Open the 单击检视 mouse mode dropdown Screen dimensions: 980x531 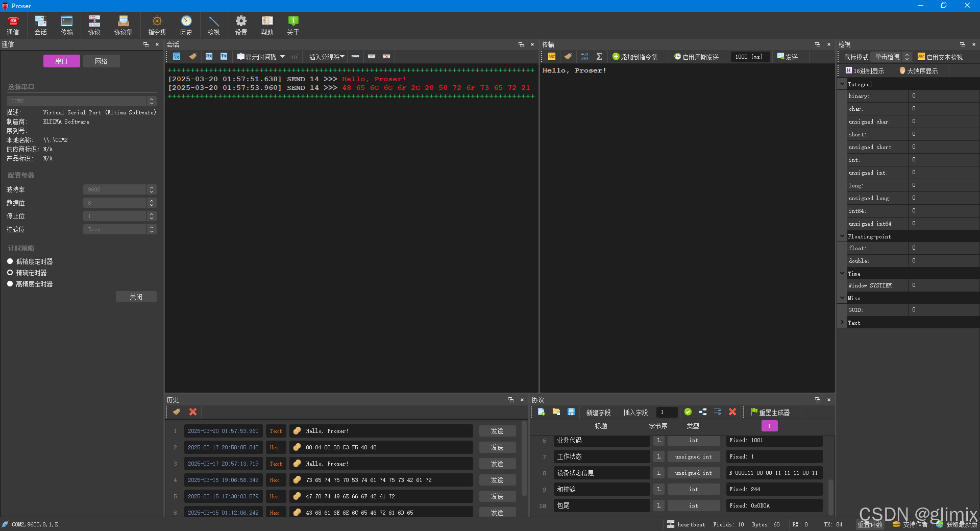click(x=892, y=57)
